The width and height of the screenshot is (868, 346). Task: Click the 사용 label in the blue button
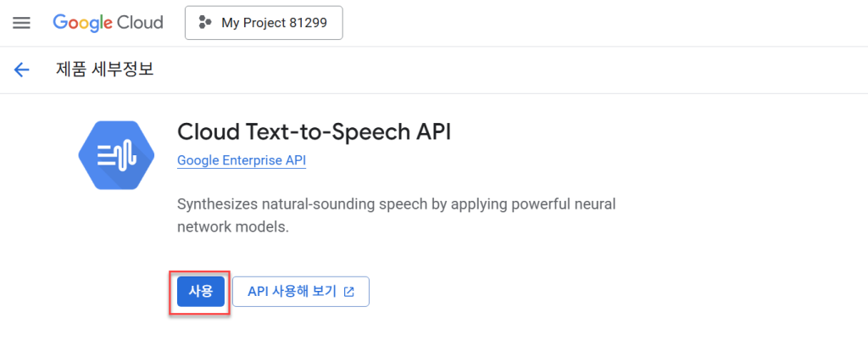200,291
